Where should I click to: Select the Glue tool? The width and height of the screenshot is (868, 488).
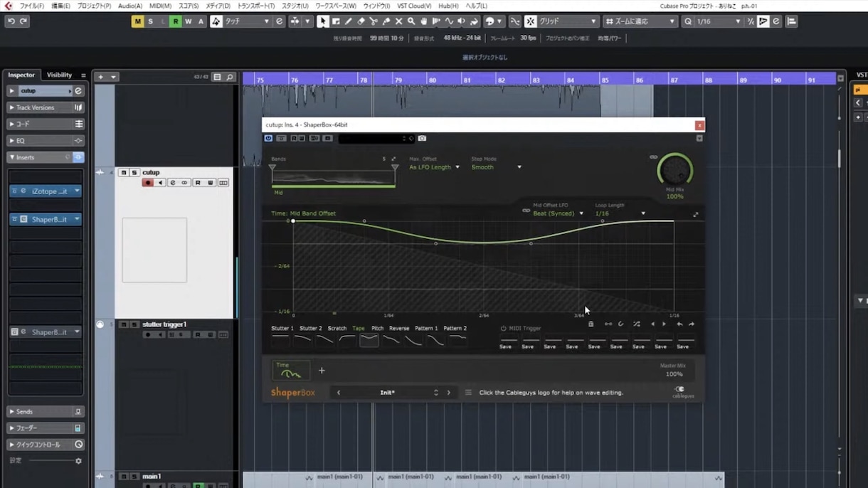[x=386, y=21]
